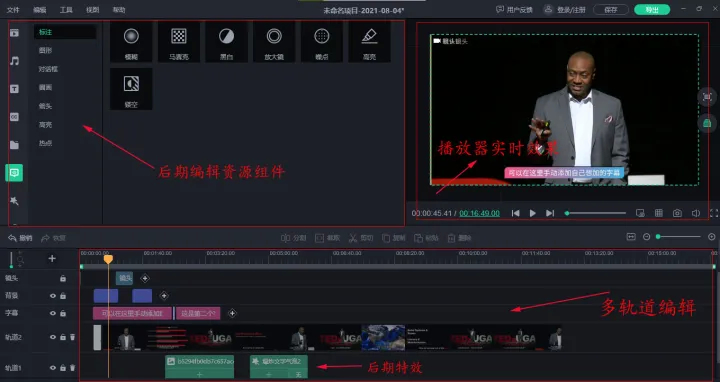Image resolution: width=720 pixels, height=382 pixels.
Task: Select the Magnifier (放大镜) effect icon
Action: pos(274,42)
